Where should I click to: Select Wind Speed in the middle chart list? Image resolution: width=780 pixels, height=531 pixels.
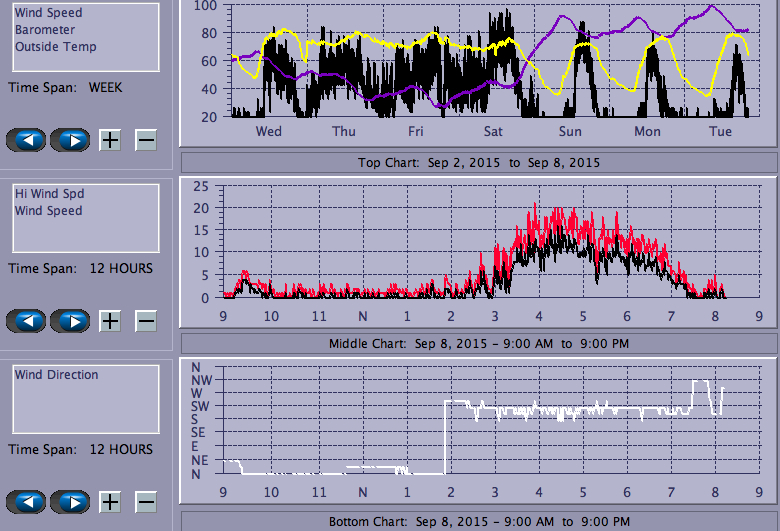[48, 211]
